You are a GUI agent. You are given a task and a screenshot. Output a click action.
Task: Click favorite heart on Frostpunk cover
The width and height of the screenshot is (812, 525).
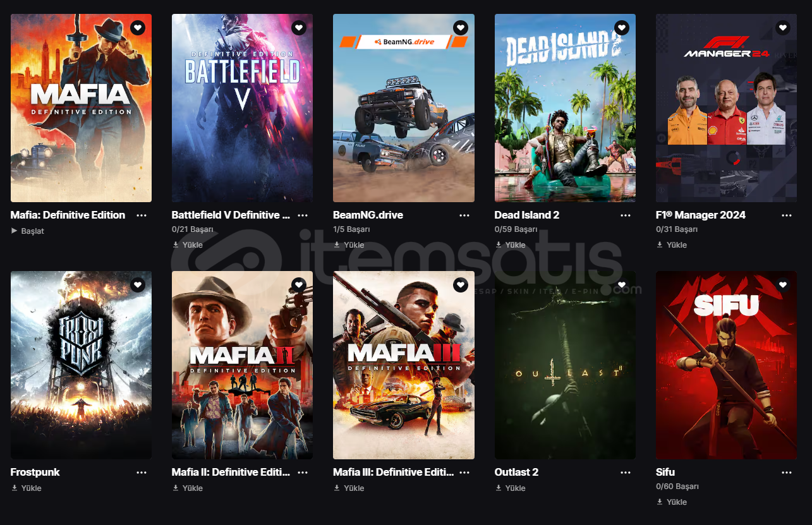tap(138, 285)
